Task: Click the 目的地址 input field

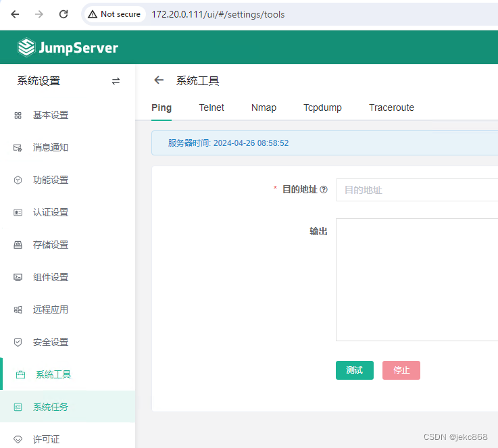Action: [417, 190]
